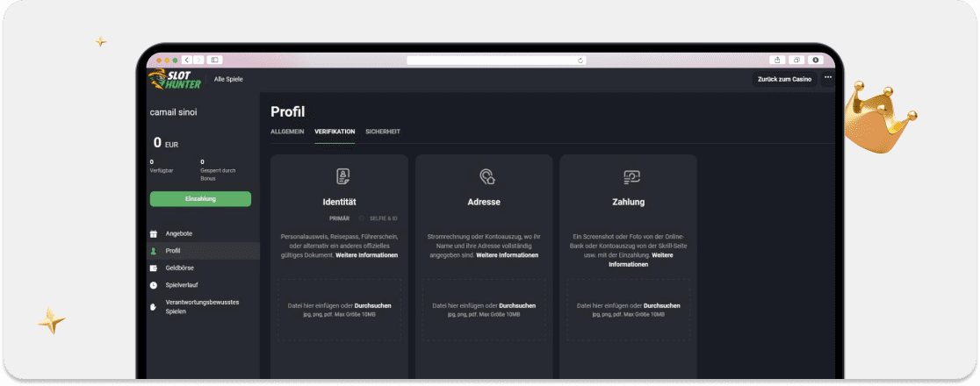The image size is (980, 386).
Task: Click the page reload icon
Action: point(580,61)
